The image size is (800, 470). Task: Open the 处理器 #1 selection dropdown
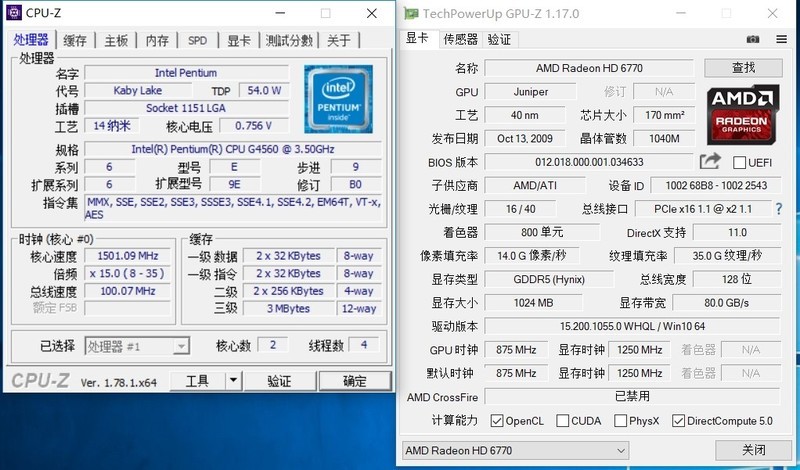point(137,346)
